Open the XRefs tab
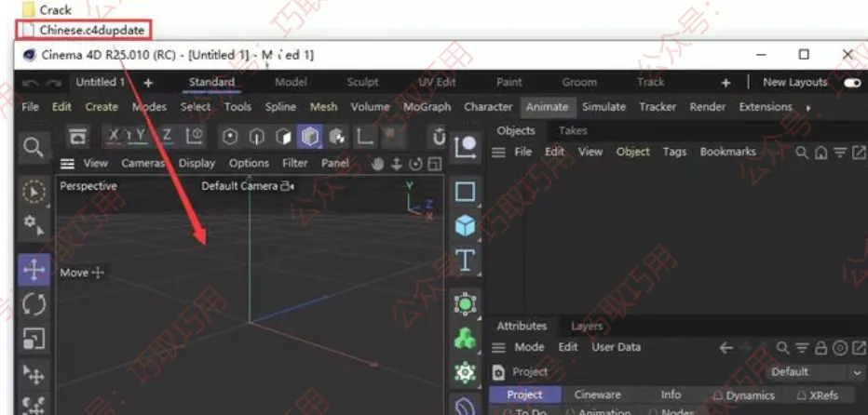The image size is (868, 415). point(818,395)
